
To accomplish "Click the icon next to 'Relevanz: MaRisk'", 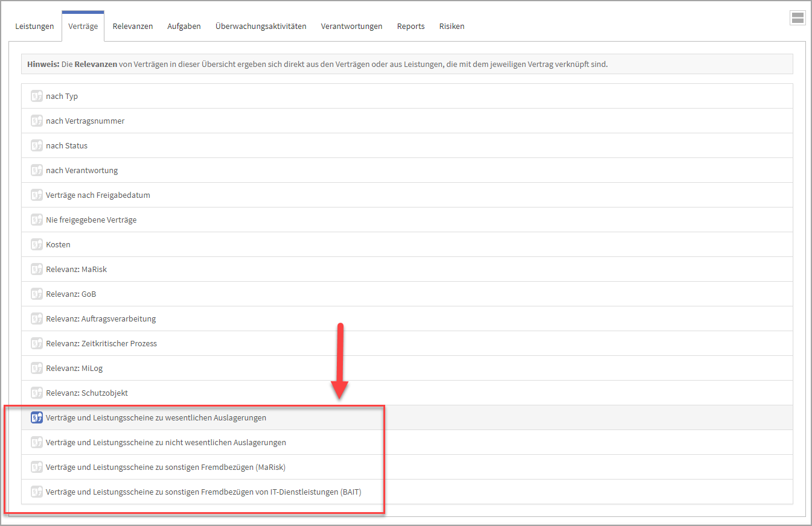I will pyautogui.click(x=37, y=269).
